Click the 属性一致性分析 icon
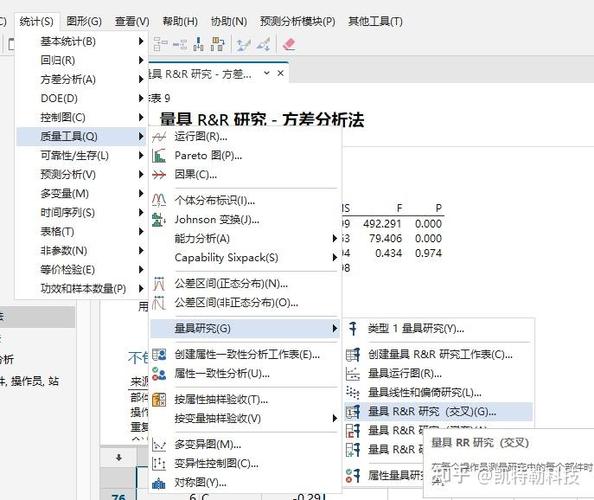The width and height of the screenshot is (594, 500). pos(159,374)
